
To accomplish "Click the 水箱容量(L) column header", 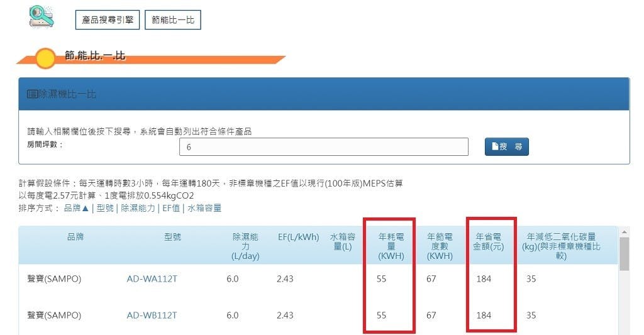I will coord(343,242).
